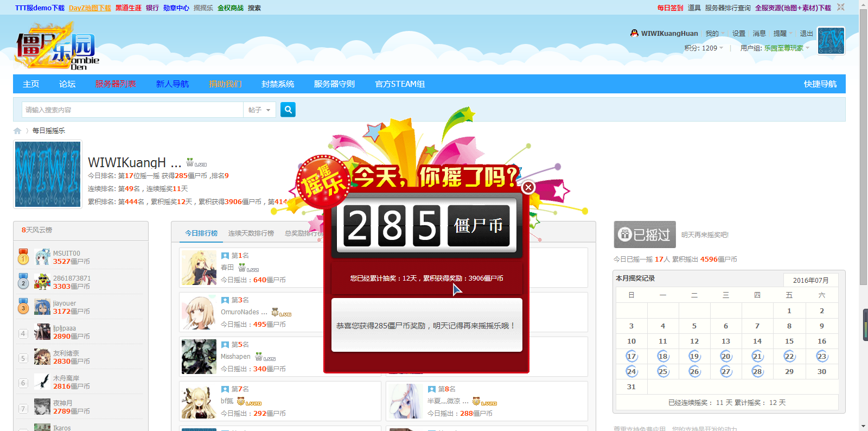Click the QQ penguin icon beside username
This screenshot has height=431, width=868.
pos(634,33)
